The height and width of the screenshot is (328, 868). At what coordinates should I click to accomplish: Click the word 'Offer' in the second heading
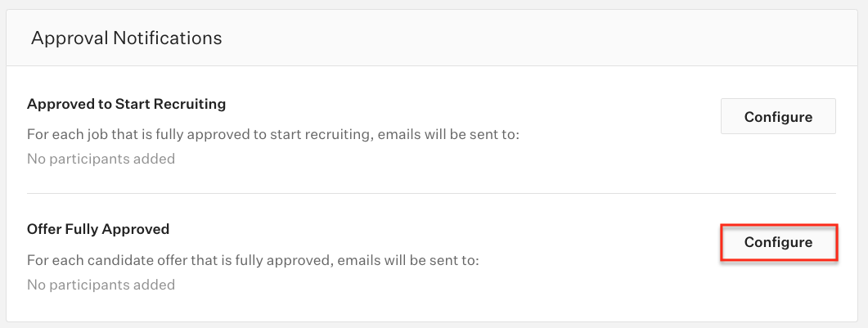pyautogui.click(x=44, y=229)
